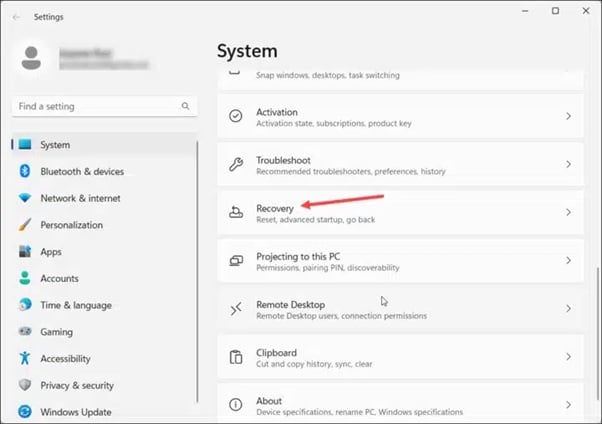Click the Gaming controller icon
This screenshot has width=602, height=424.
point(25,331)
